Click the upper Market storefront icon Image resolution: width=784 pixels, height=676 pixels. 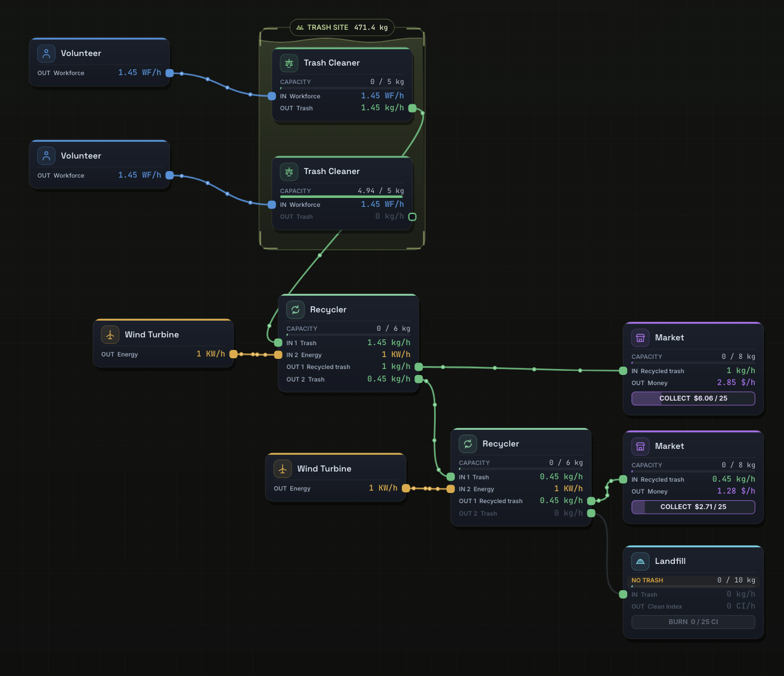pos(640,337)
